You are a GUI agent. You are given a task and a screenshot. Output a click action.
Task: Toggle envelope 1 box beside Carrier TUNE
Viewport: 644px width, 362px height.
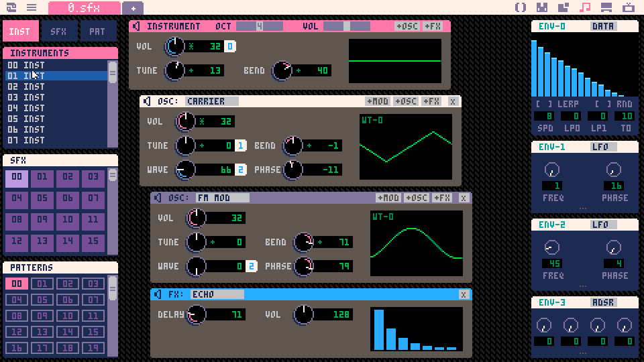click(x=241, y=145)
